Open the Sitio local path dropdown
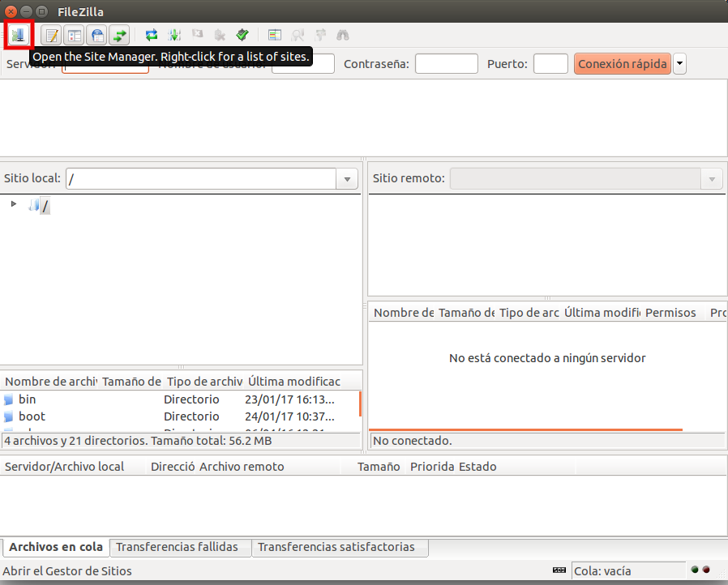 click(x=347, y=179)
